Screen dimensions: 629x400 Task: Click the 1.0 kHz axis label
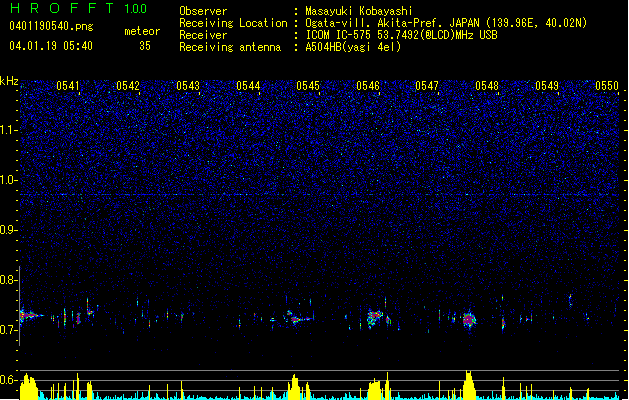click(x=8, y=180)
